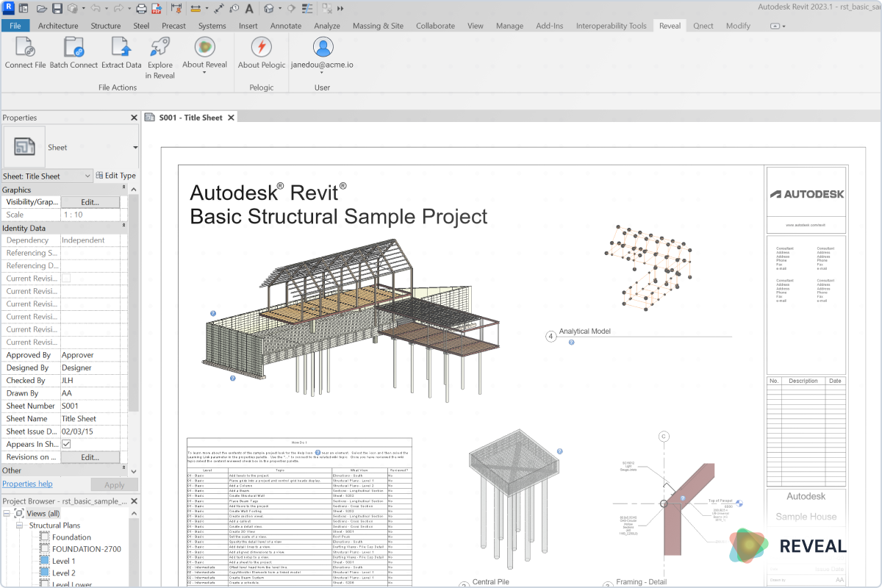This screenshot has width=882, height=588.
Task: Close the Project Browser panel
Action: coord(134,501)
